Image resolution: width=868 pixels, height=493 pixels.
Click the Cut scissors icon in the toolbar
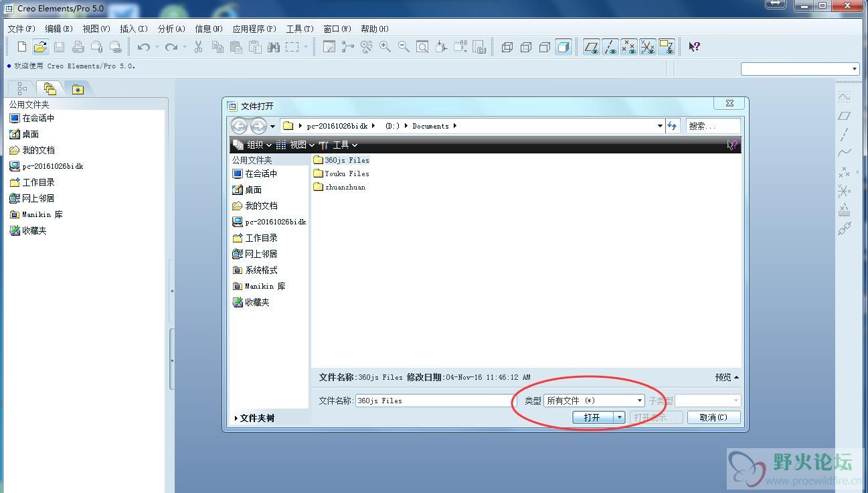click(198, 47)
